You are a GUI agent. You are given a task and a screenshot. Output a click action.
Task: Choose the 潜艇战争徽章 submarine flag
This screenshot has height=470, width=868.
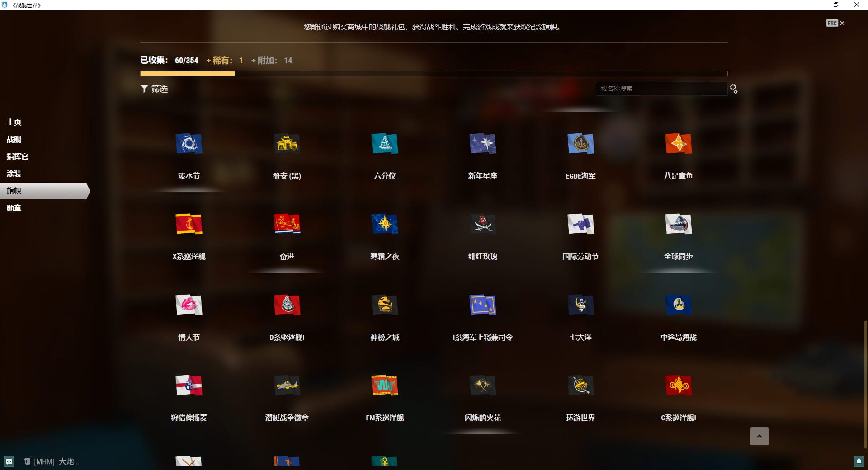[287, 385]
